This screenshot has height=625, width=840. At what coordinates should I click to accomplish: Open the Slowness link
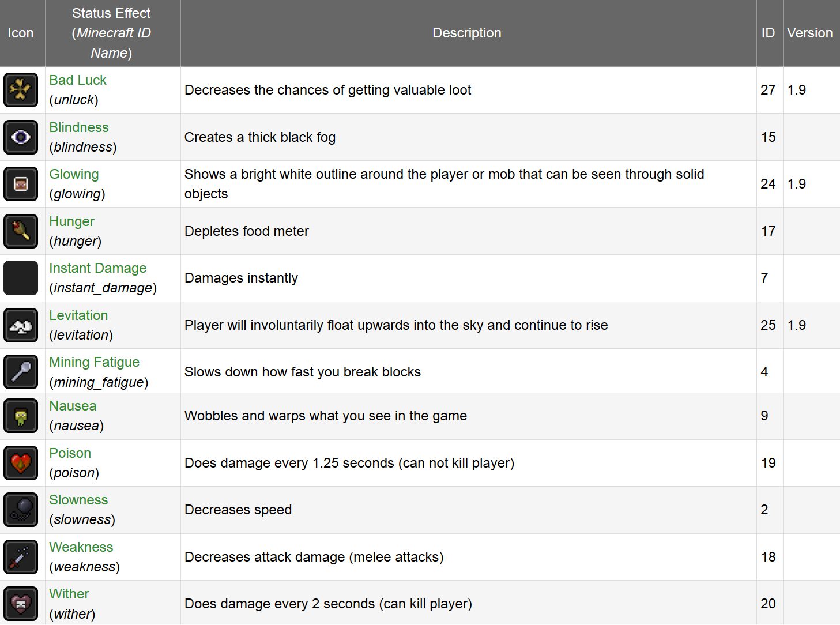coord(78,500)
